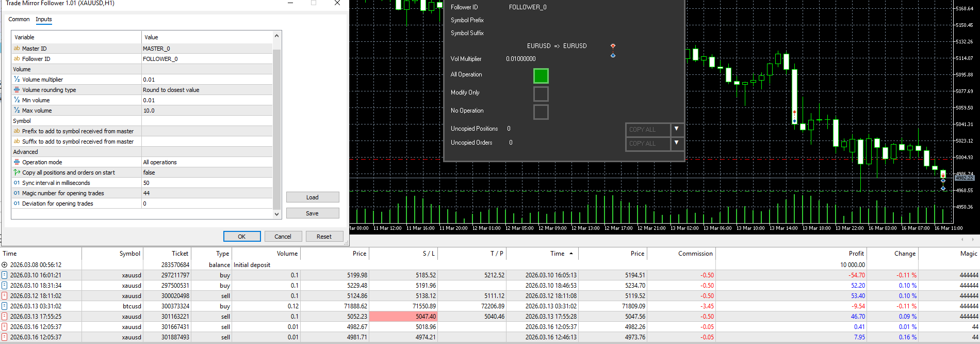Click the Sync interval integer icon
980x344 pixels.
[x=17, y=183]
